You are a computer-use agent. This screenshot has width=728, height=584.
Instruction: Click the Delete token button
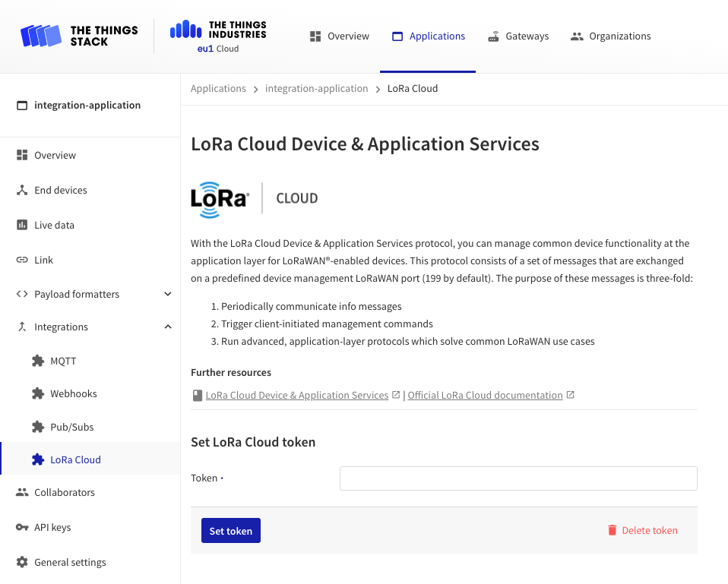(x=642, y=531)
